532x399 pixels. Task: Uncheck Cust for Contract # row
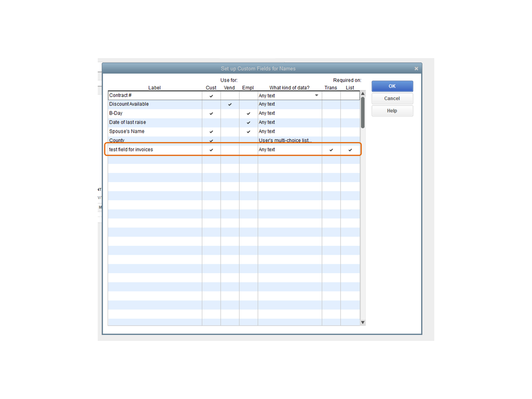click(211, 96)
